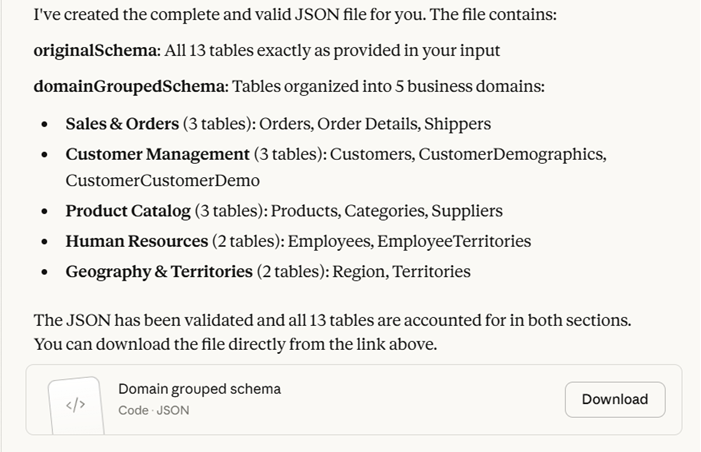This screenshot has width=701, height=452.
Task: Click the EmployeeTerritories table name
Action: click(x=454, y=241)
